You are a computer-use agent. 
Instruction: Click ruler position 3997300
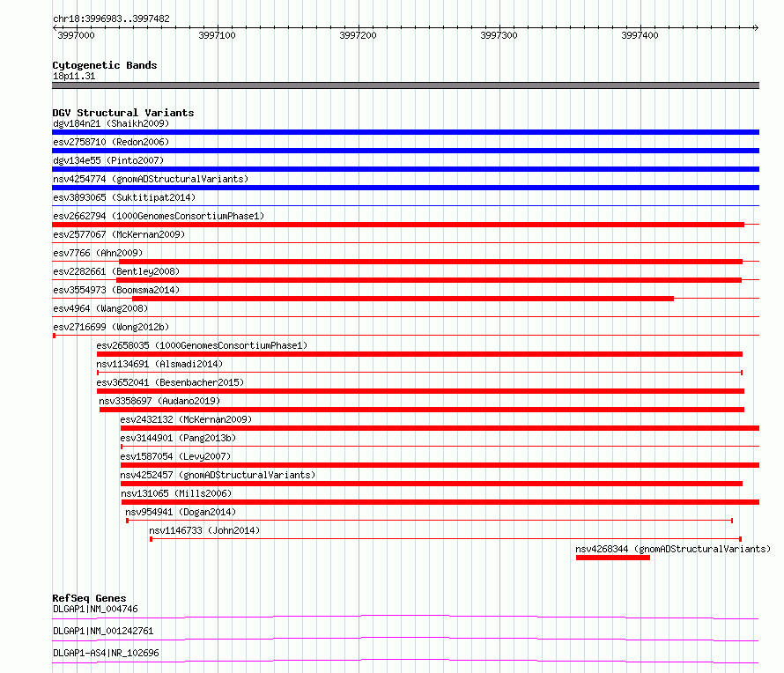(x=499, y=35)
